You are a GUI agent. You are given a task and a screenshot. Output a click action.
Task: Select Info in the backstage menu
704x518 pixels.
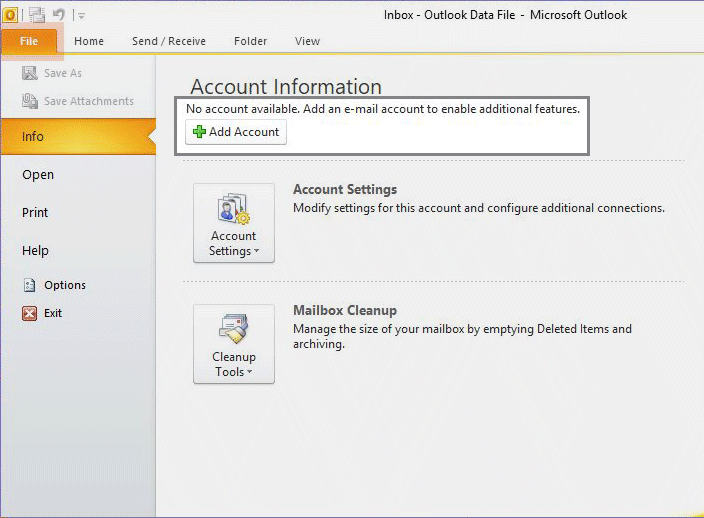[x=33, y=137]
